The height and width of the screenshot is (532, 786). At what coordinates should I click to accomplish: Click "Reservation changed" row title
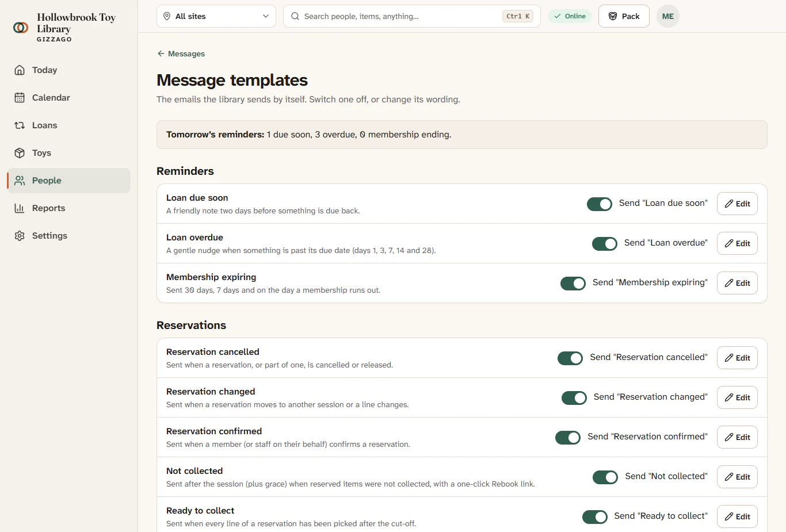click(x=211, y=392)
